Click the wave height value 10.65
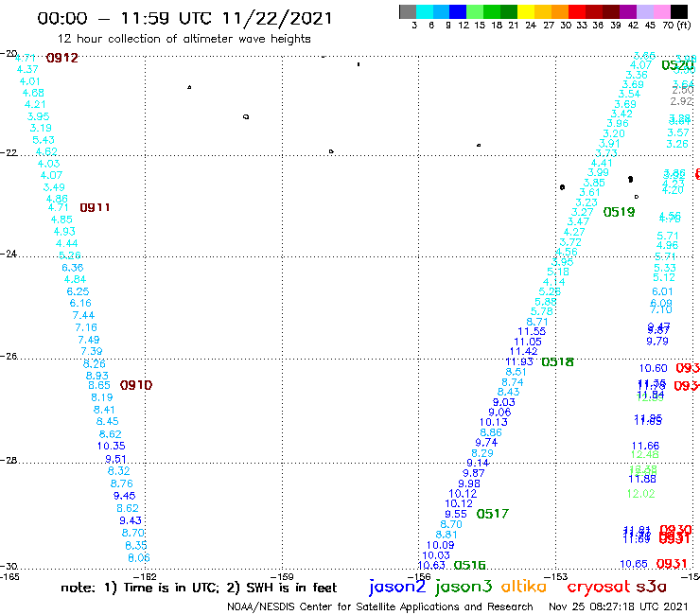The width and height of the screenshot is (700, 615). (634, 564)
